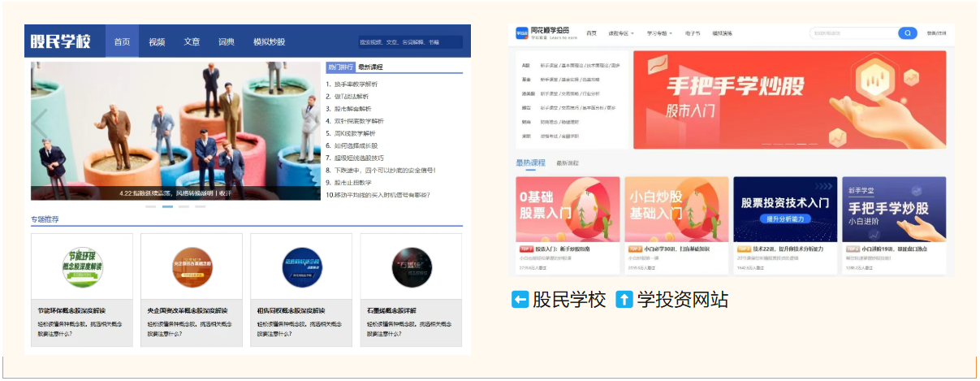Open the 视频 tab in 股民学校 navigation
980x381 pixels.
pyautogui.click(x=157, y=41)
